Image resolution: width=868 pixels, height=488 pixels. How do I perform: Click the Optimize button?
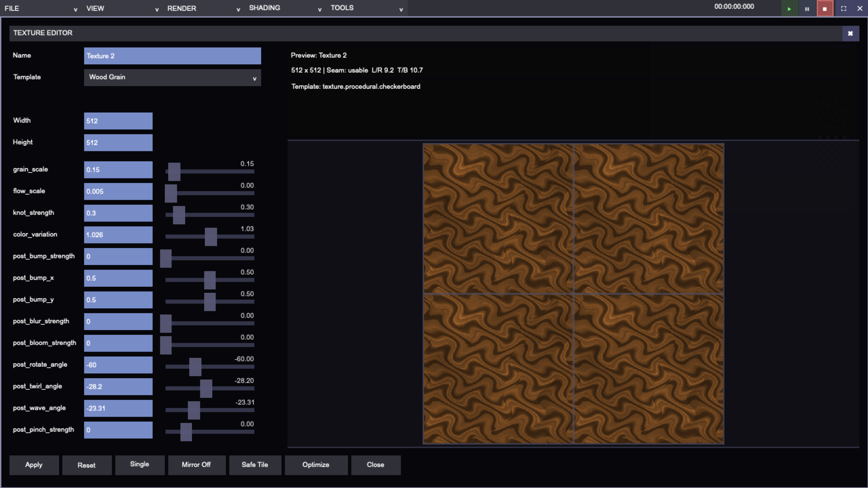[x=316, y=465]
